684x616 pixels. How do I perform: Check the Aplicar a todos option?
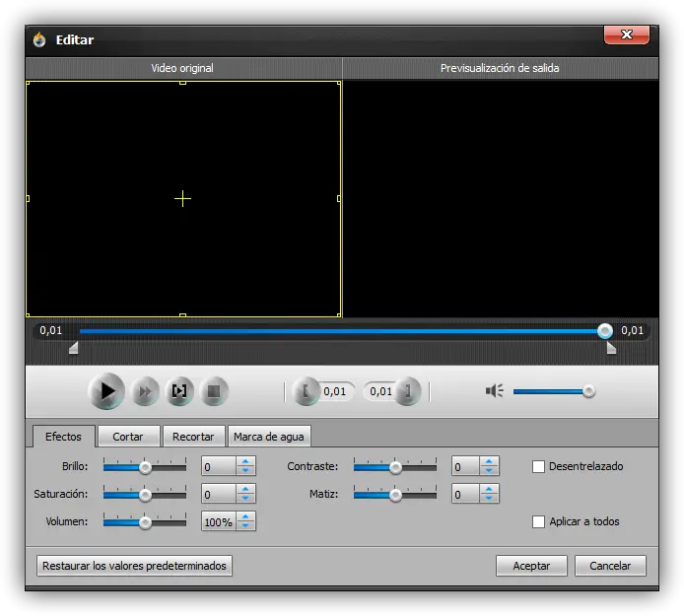point(538,521)
